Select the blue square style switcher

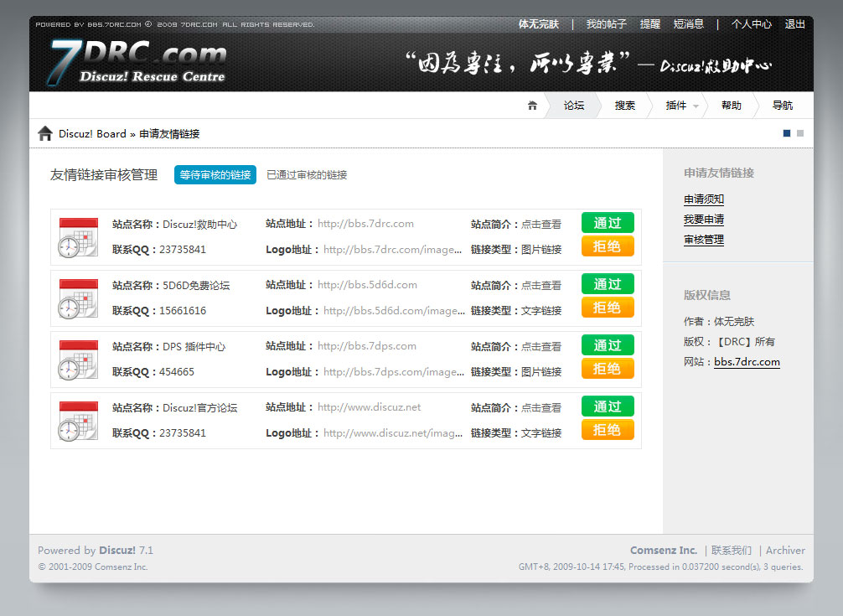tap(787, 133)
